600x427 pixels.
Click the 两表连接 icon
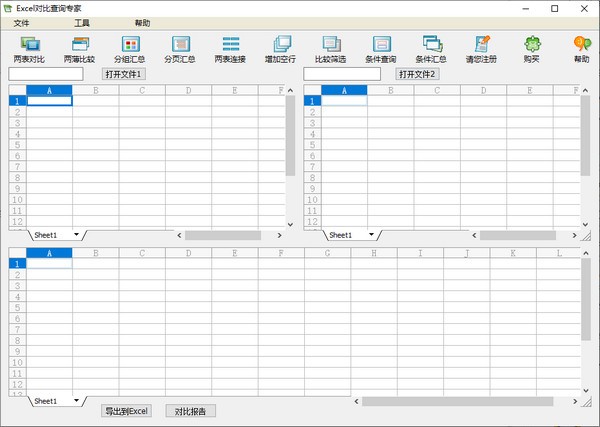pyautogui.click(x=230, y=50)
